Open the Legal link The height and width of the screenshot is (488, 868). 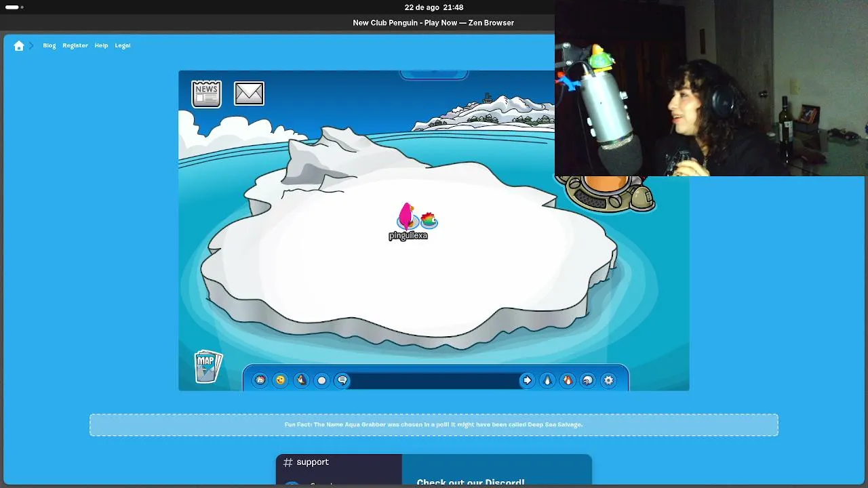pyautogui.click(x=123, y=45)
